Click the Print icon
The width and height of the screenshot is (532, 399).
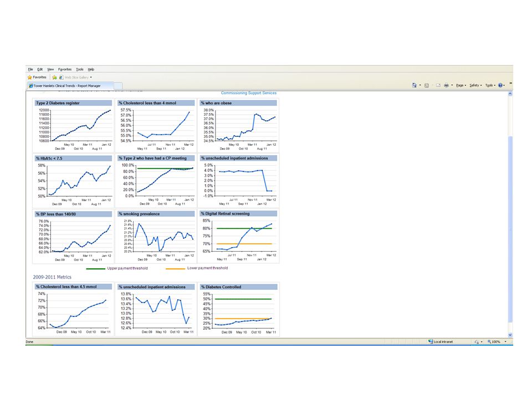point(447,85)
